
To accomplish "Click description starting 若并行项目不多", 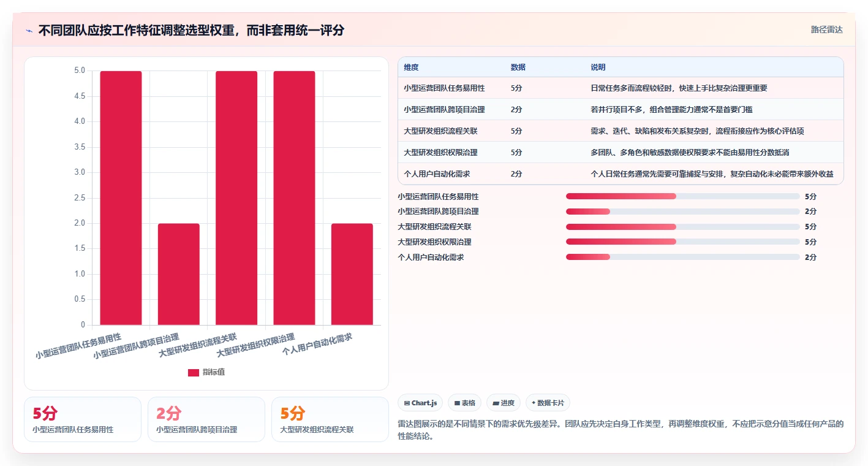I will coord(671,110).
